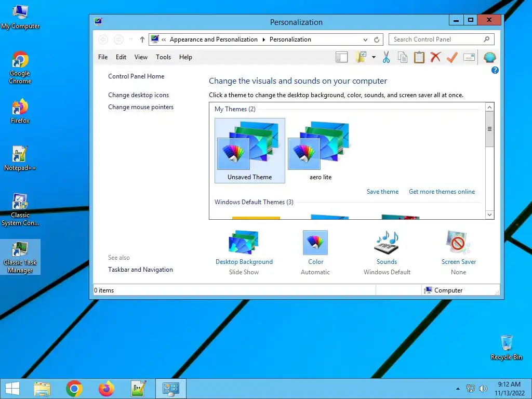Click the network tray icon
532x399 pixels.
pos(471,389)
